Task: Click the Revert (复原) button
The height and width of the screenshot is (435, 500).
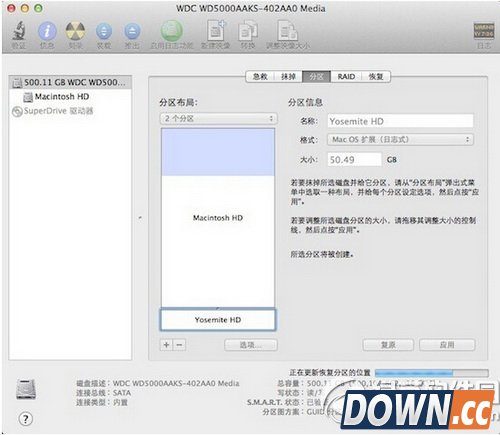Action: tap(388, 345)
